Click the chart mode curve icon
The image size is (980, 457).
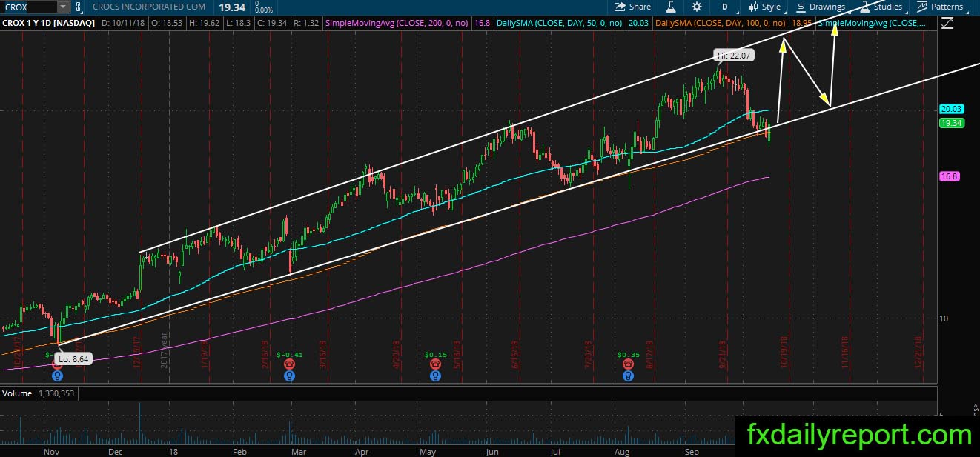click(x=947, y=24)
